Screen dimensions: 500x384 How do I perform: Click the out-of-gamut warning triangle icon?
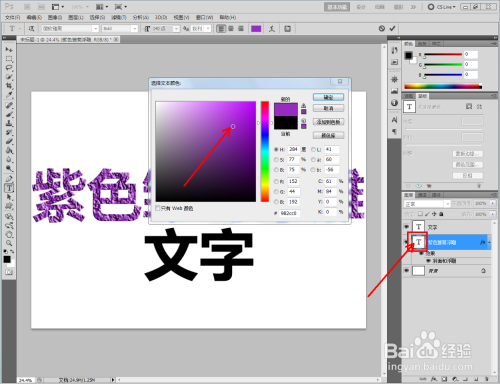[304, 105]
